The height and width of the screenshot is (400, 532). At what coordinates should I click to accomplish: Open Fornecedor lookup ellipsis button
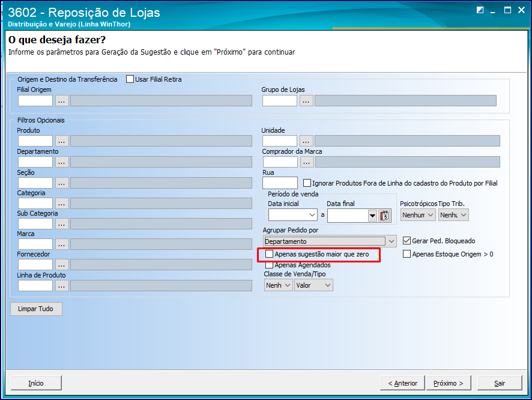pyautogui.click(x=62, y=264)
